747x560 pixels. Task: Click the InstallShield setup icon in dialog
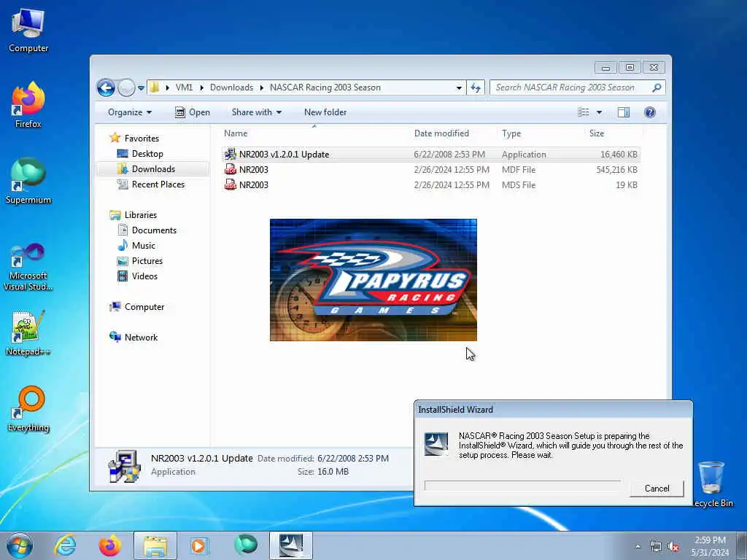tap(436, 444)
